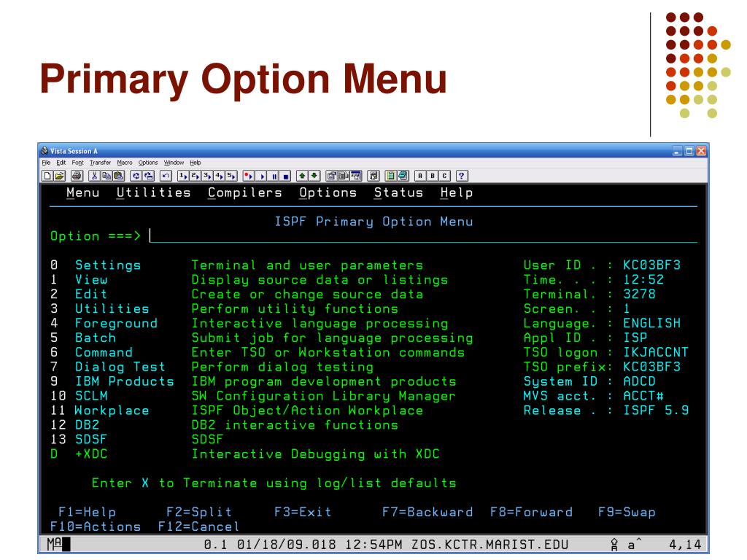Click the macro play icon

tap(262, 176)
